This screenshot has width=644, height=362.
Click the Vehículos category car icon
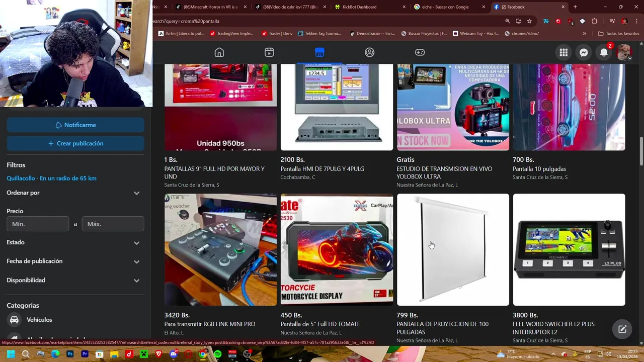(15, 320)
